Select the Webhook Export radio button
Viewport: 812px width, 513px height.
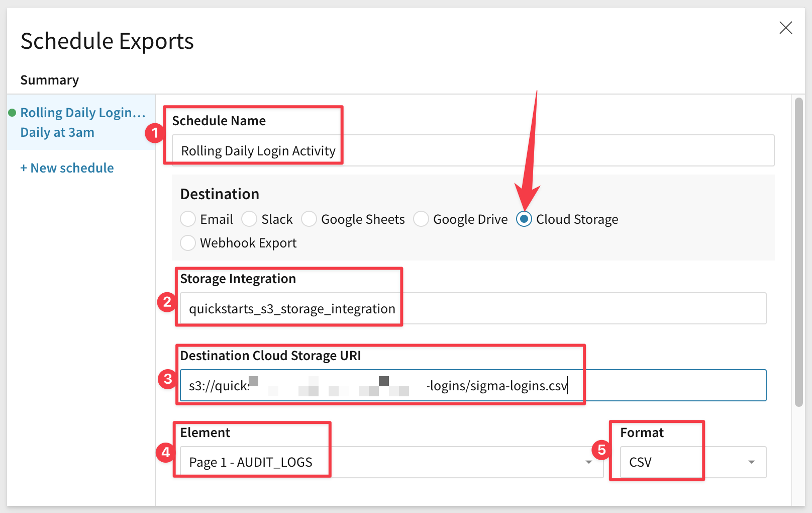[188, 242]
